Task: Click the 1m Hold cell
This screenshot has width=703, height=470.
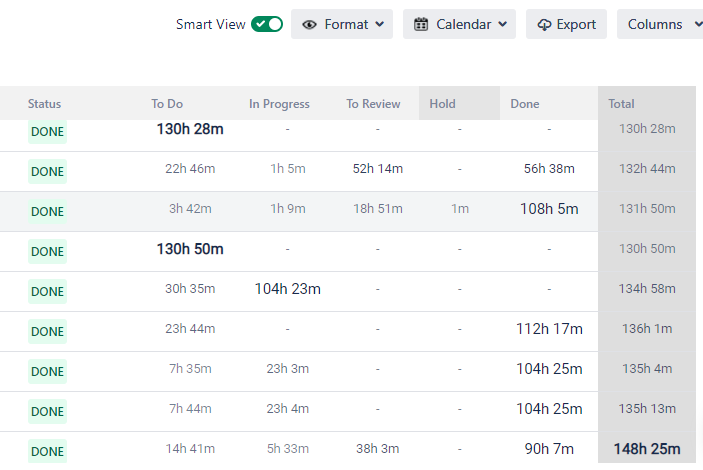Action: tap(460, 209)
